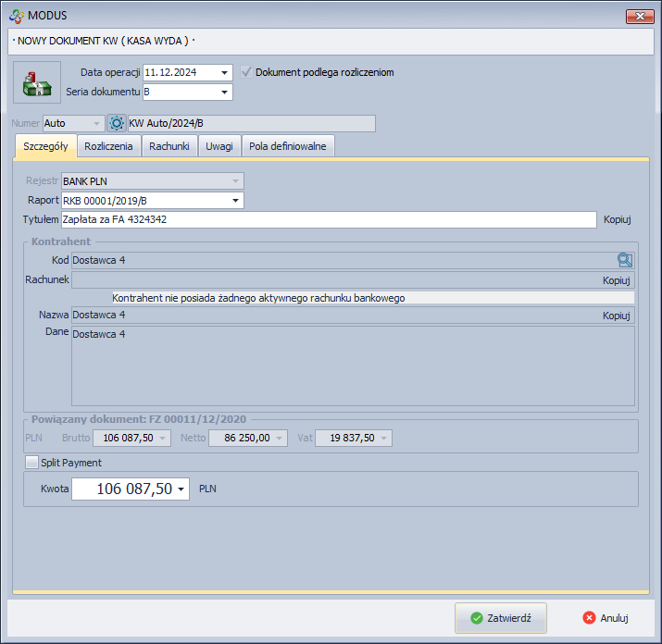This screenshot has height=644, width=662.
Task: Click the red X icon on Anuluj
Action: point(589,618)
